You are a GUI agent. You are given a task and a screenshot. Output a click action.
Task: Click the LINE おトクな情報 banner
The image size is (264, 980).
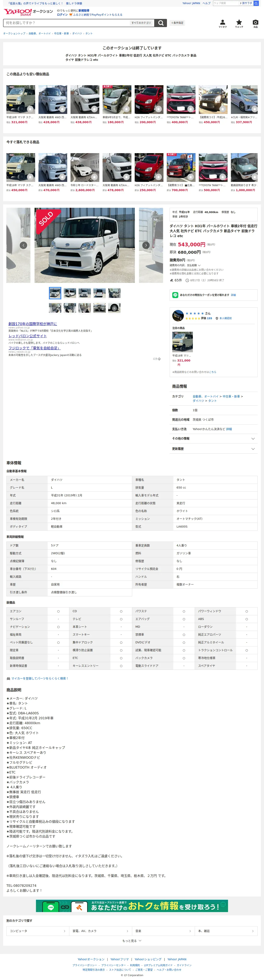click(x=132, y=906)
